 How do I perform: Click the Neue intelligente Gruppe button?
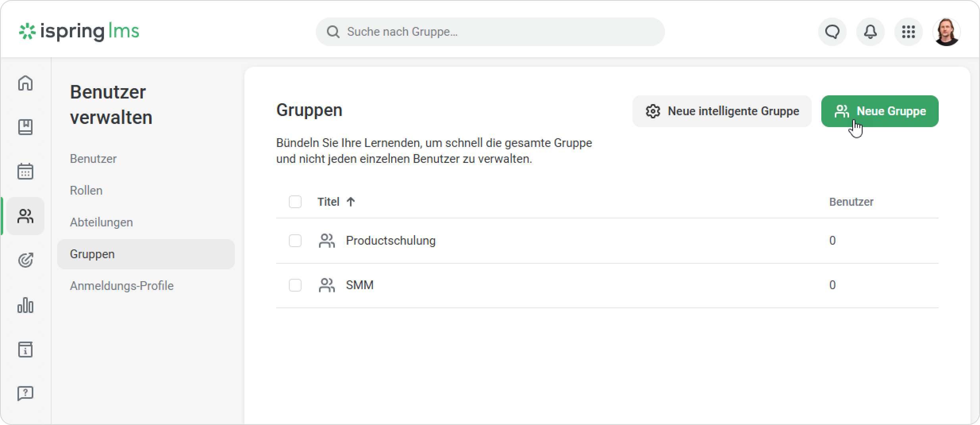click(722, 111)
